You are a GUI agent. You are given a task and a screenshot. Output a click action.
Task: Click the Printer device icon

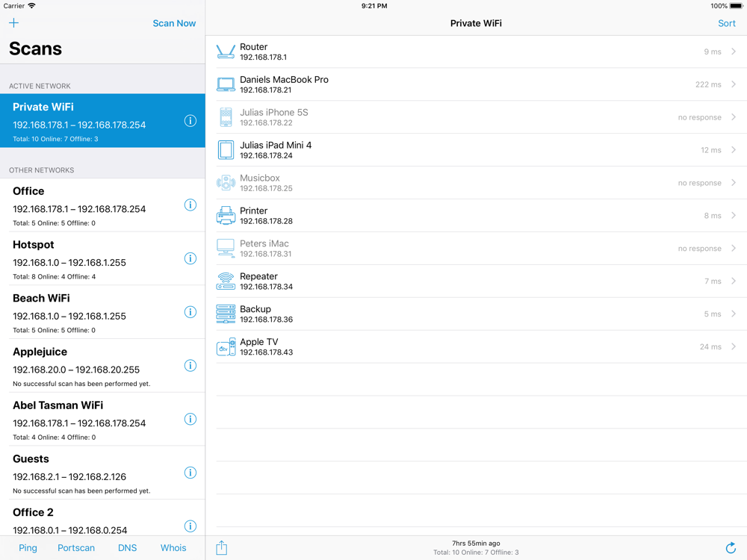pyautogui.click(x=226, y=216)
